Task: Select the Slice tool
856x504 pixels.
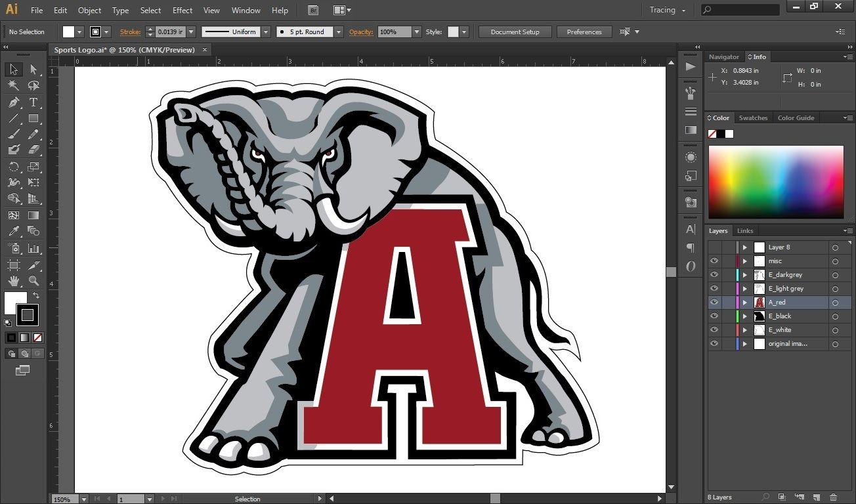Action: (x=33, y=265)
